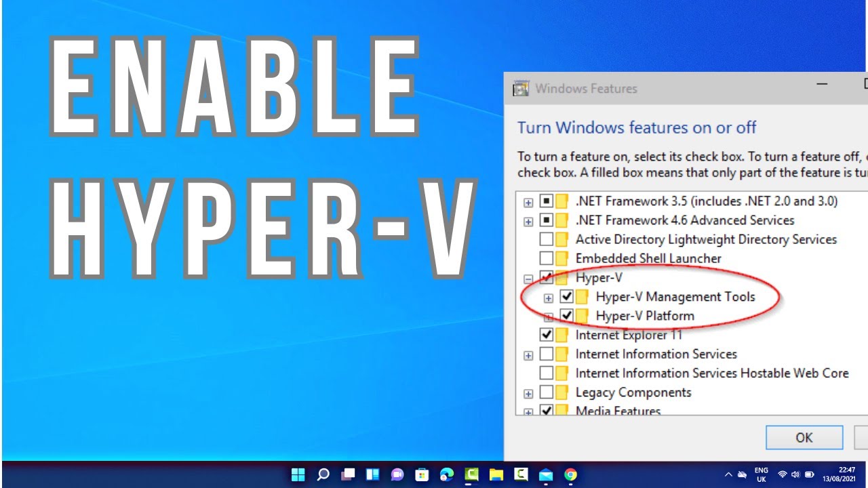Toggle .NET Framework 4.6 Advanced Services checkbox

point(547,220)
